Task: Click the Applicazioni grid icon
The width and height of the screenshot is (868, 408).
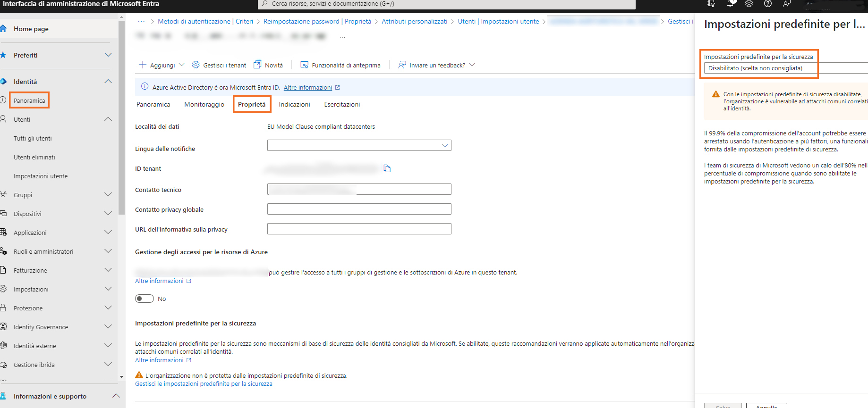Action: pyautogui.click(x=3, y=232)
